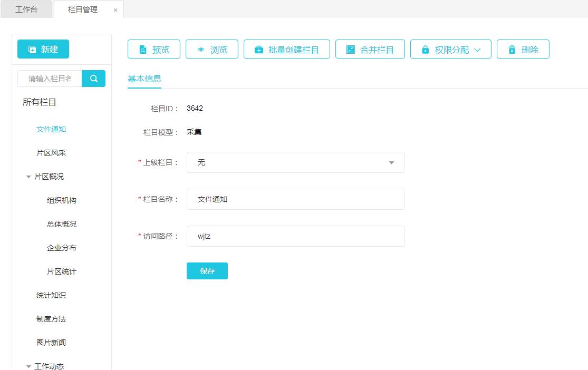Collapse the 片区概况 tree node
Viewport: 588px width, 370px height.
[28, 177]
